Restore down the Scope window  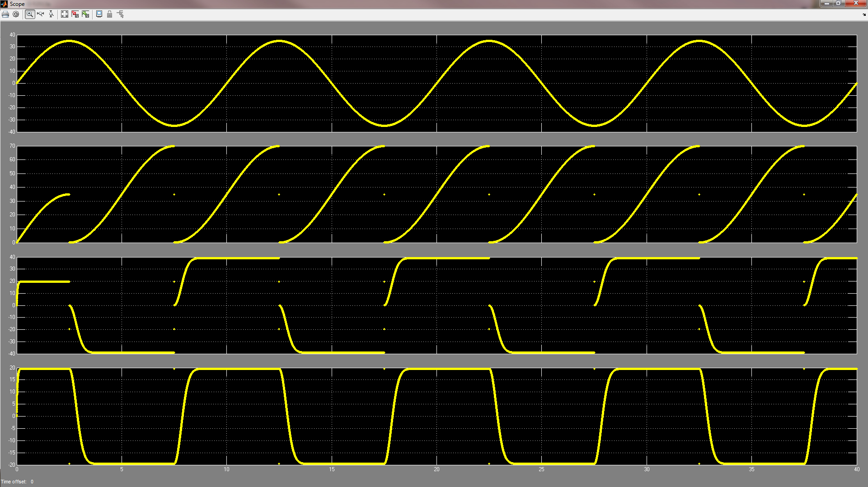[x=838, y=4]
